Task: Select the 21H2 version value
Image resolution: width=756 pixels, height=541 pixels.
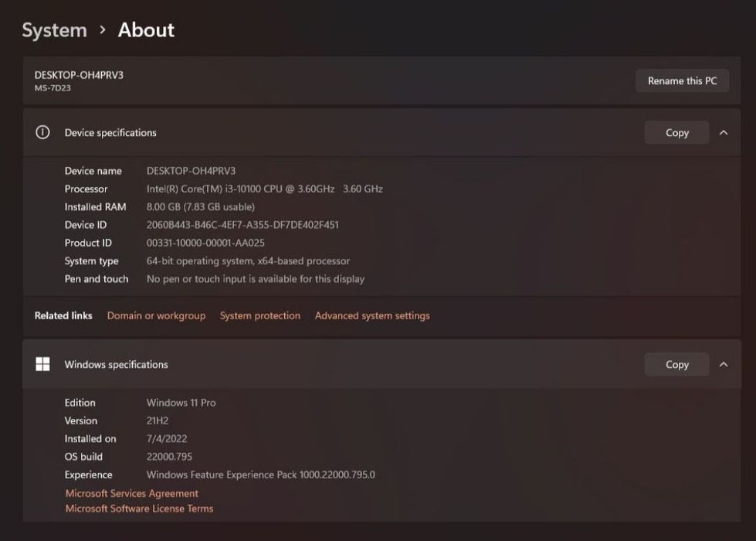Action: tap(158, 420)
